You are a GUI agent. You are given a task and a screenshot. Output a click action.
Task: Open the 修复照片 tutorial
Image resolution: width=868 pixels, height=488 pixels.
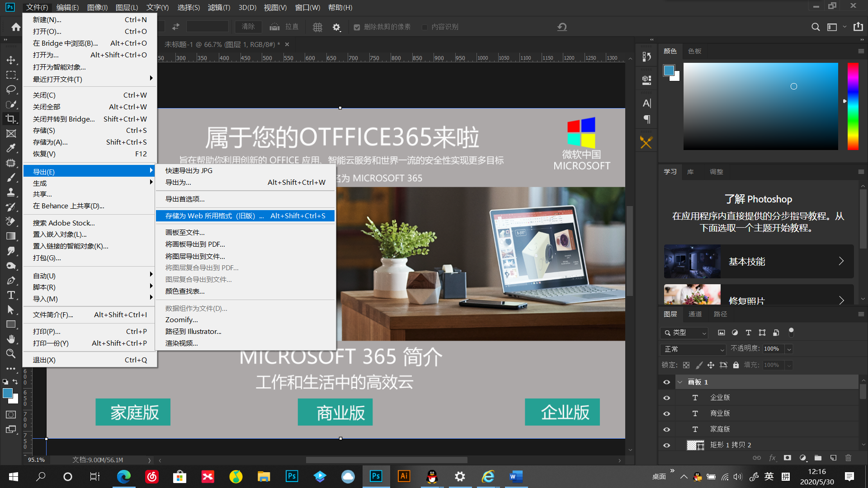[759, 295]
